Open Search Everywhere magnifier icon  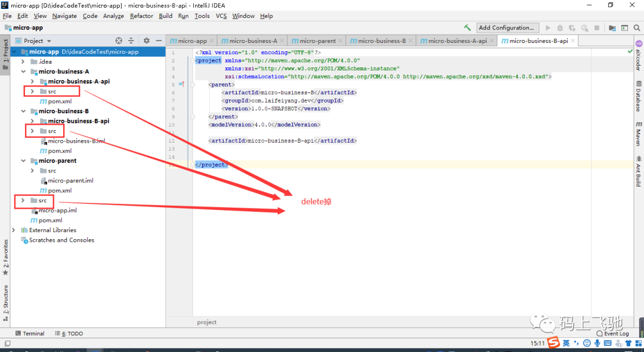[637, 28]
